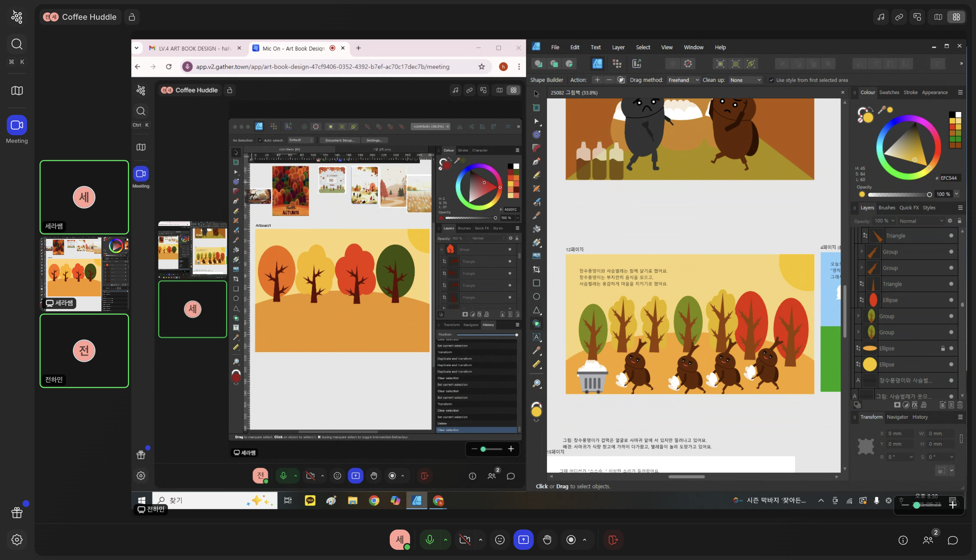
Task: Turn on the camera in bar with 세 avatar
Action: (465, 540)
